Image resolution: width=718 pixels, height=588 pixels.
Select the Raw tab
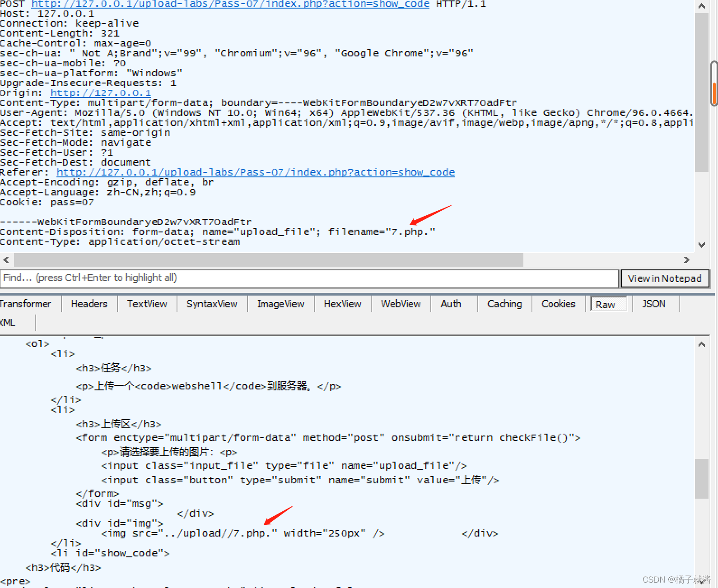coord(608,304)
